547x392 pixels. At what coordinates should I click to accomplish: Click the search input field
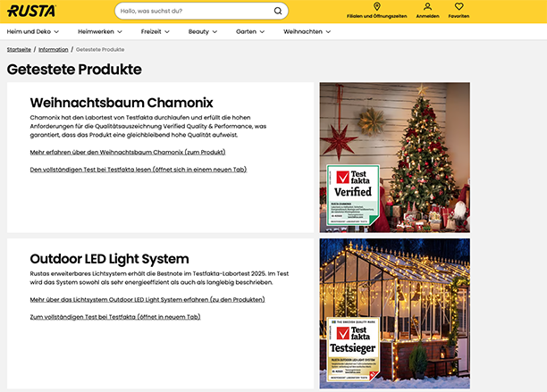pyautogui.click(x=192, y=12)
